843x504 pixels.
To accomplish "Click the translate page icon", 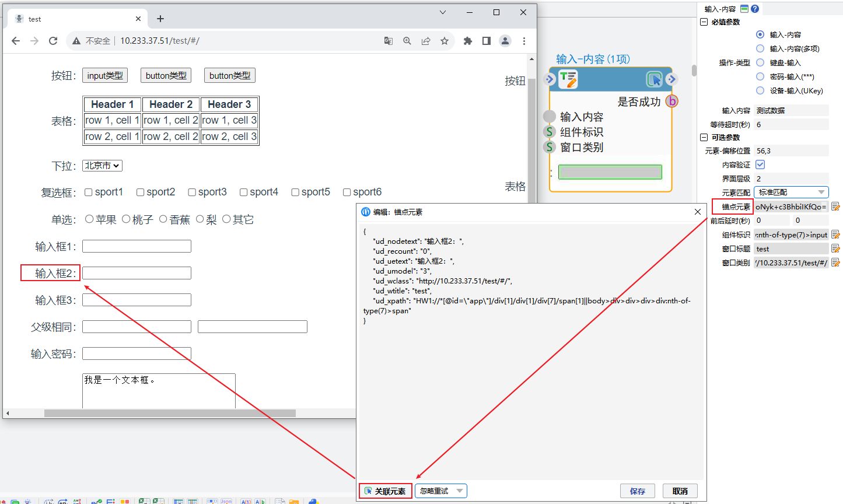I will click(389, 41).
